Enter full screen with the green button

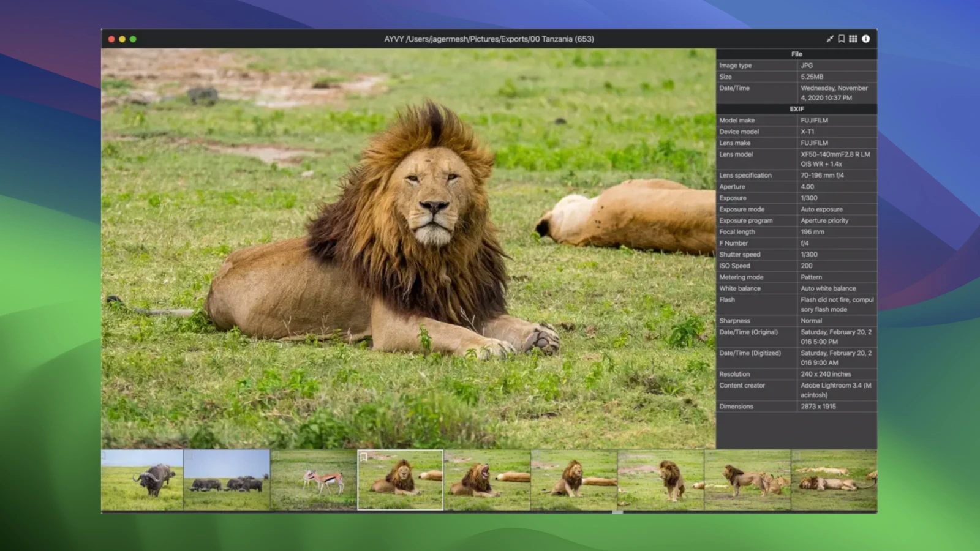(x=133, y=39)
